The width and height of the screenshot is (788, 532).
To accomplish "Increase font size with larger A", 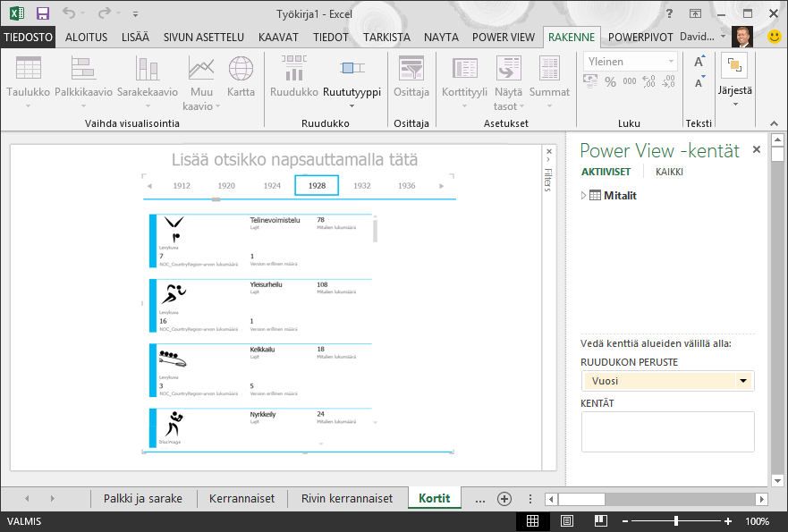I will [699, 62].
